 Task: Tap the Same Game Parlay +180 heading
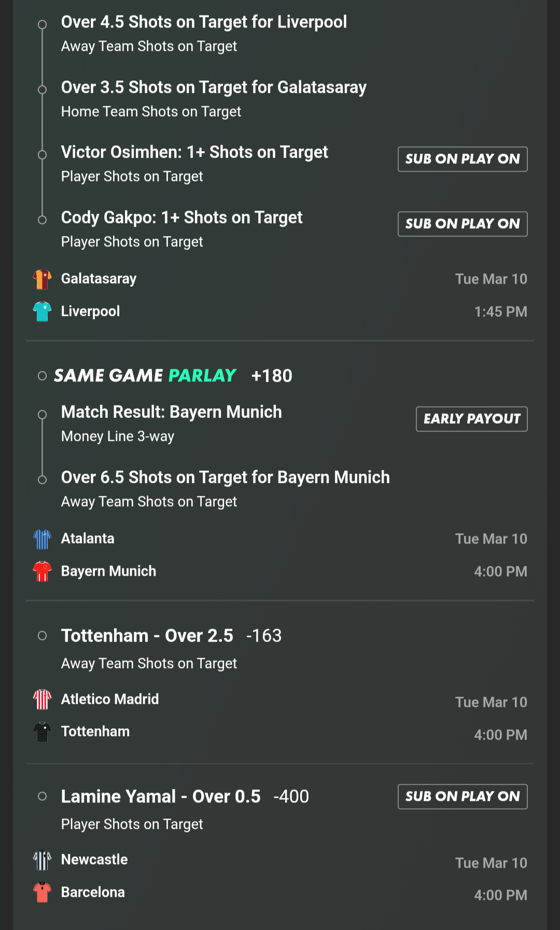click(173, 376)
